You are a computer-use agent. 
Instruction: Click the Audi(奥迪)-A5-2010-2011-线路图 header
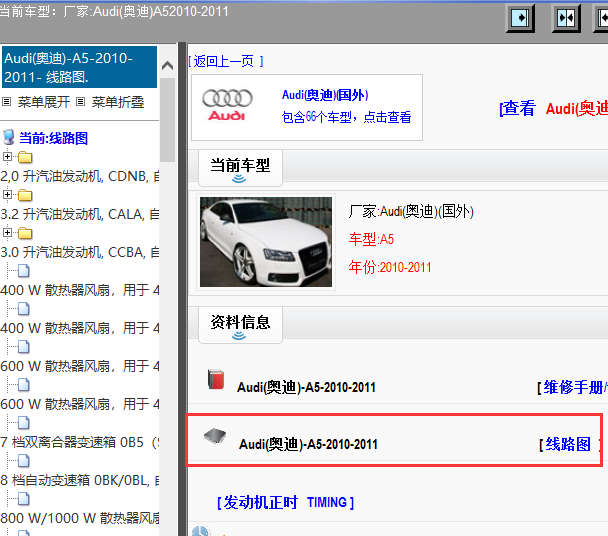79,67
